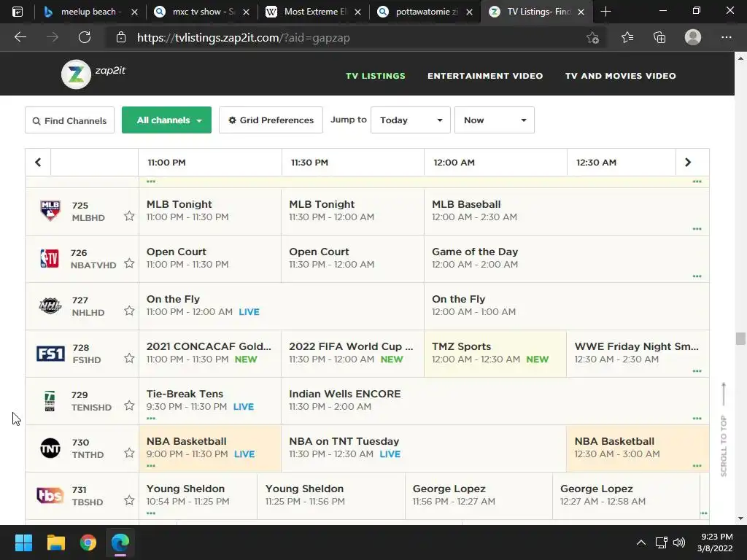Open File Explorer from taskbar
This screenshot has height=560, width=747.
pos(55,542)
